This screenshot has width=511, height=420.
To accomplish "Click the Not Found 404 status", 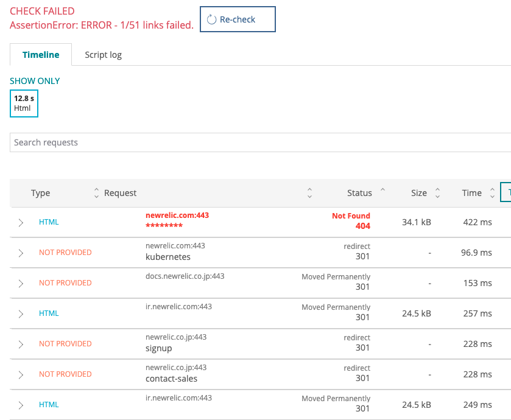I will 351,221.
